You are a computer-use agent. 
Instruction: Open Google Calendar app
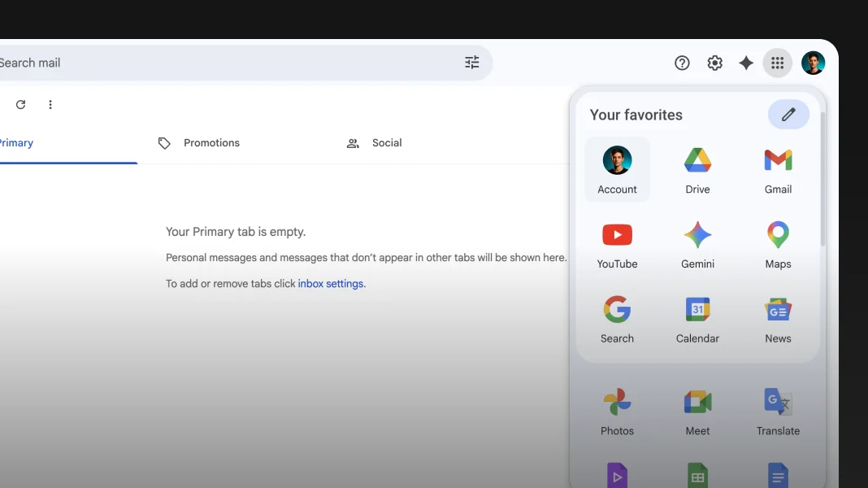tap(697, 320)
